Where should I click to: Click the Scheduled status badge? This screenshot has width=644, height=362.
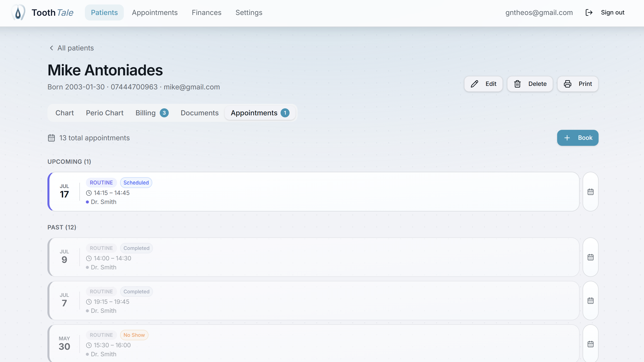(x=136, y=183)
